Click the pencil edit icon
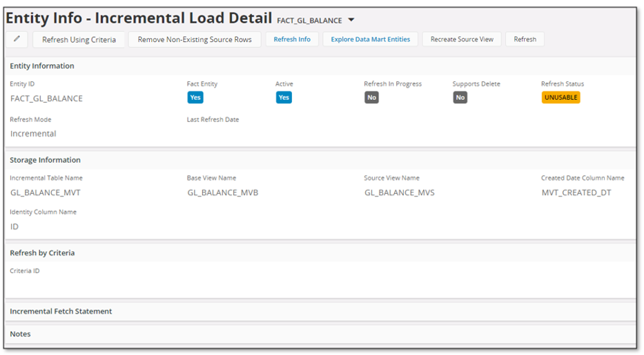Screen dimensions: 644x355 click(x=17, y=39)
